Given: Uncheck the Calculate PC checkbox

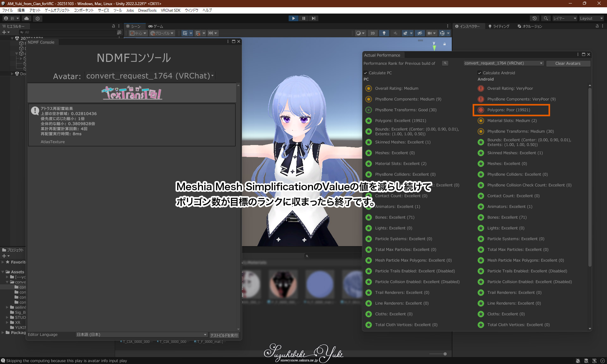Looking at the screenshot, I should (x=365, y=73).
